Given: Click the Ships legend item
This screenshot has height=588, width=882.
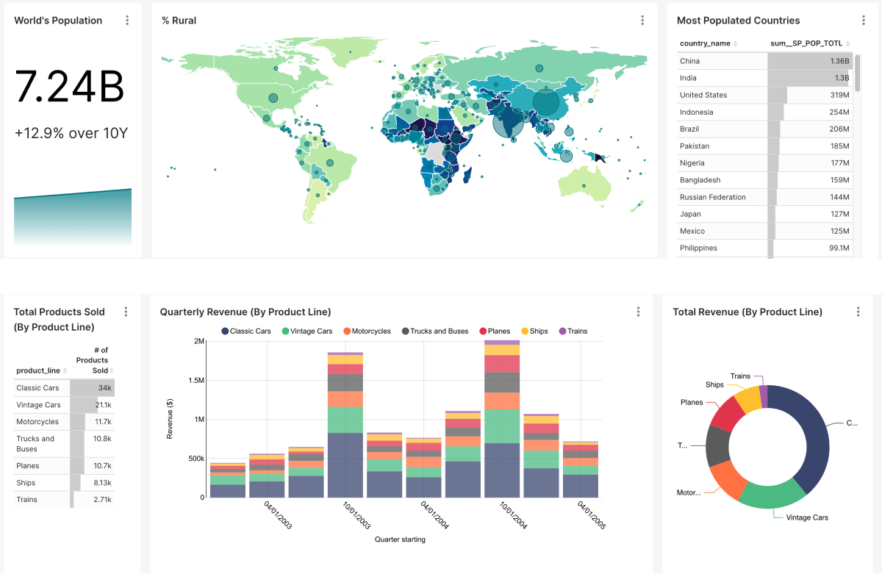Looking at the screenshot, I should [x=534, y=331].
